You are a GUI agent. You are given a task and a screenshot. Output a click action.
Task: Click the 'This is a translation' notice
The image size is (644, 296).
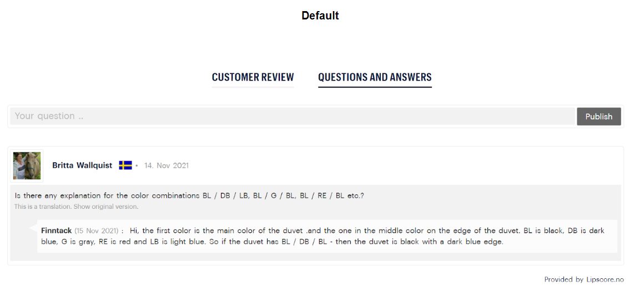tap(43, 207)
